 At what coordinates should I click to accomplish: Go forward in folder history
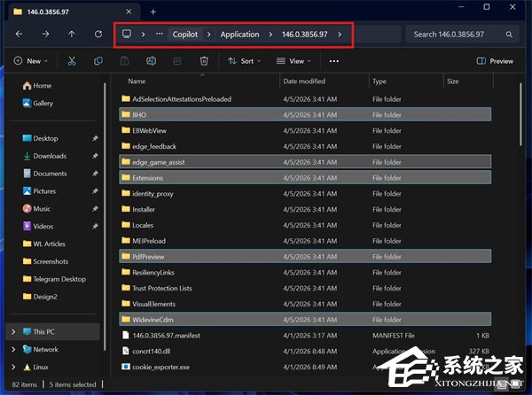[45, 34]
